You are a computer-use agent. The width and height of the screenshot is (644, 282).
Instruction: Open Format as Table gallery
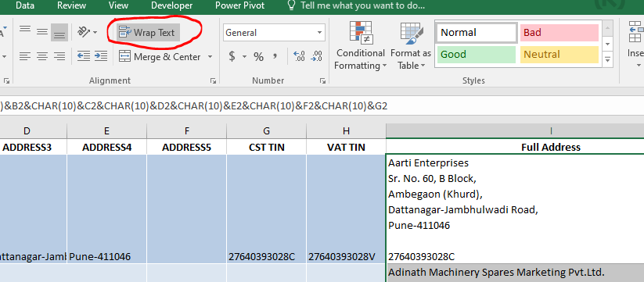(x=410, y=45)
